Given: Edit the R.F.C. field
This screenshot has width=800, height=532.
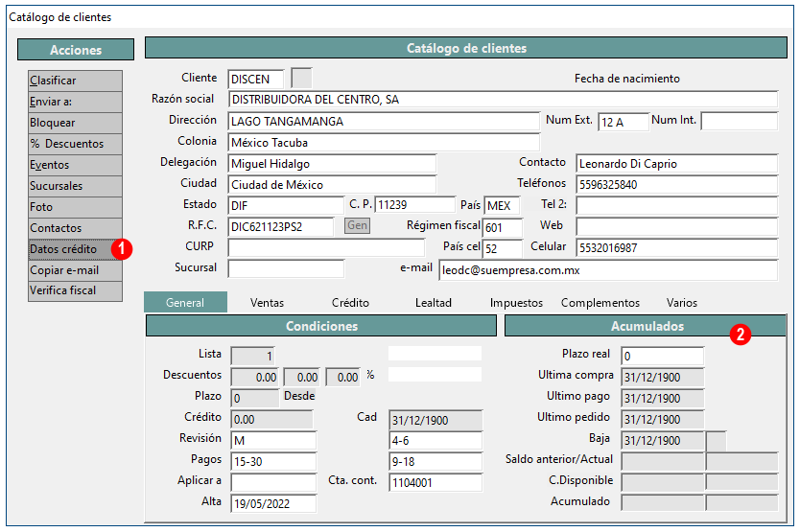Looking at the screenshot, I should pyautogui.click(x=281, y=226).
